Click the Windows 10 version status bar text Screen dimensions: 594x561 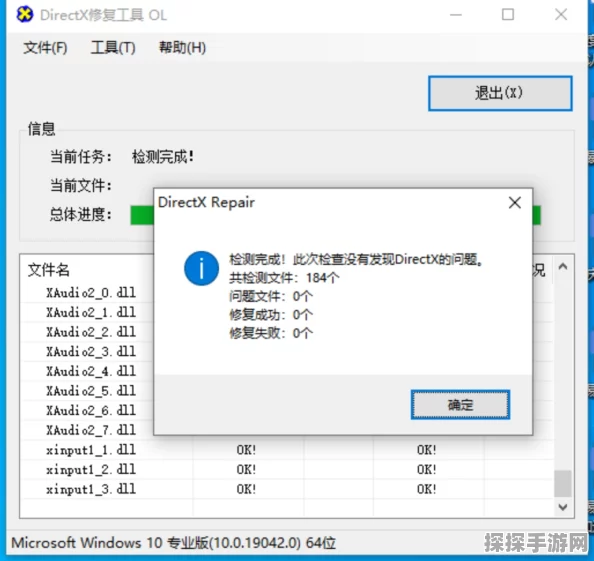[x=174, y=543]
